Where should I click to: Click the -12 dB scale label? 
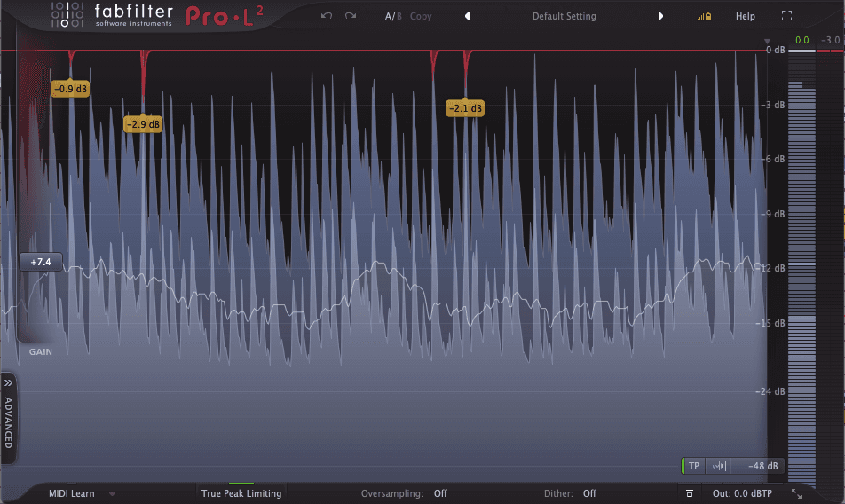coord(771,268)
